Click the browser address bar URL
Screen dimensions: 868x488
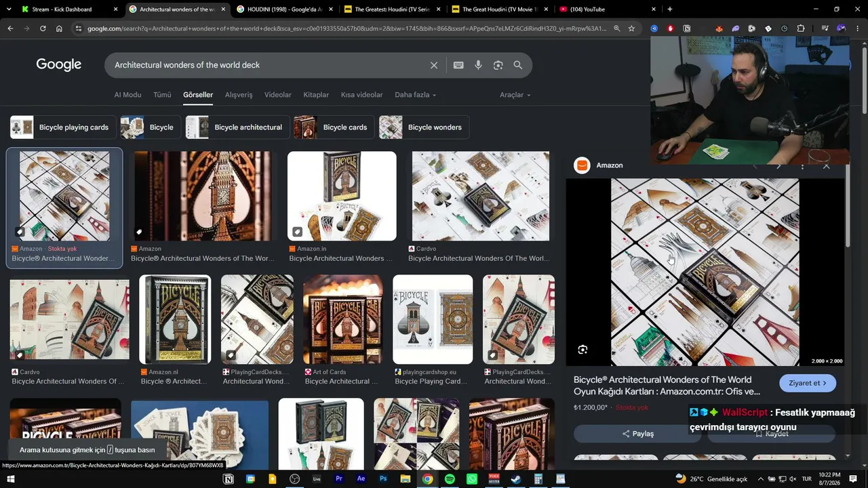[347, 28]
